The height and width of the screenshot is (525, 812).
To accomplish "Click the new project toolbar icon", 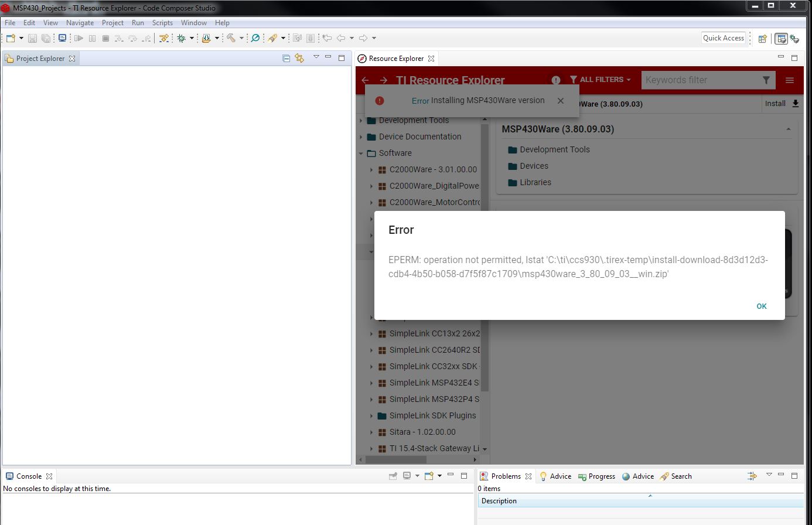I will pos(11,38).
